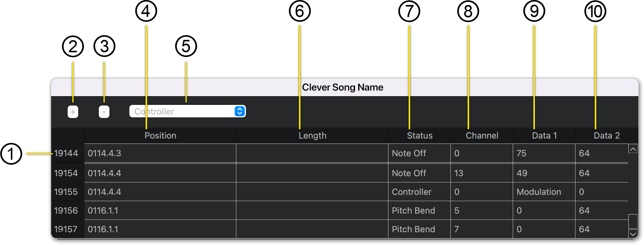Select event row number 19144
This screenshot has height=245, width=644.
point(66,153)
